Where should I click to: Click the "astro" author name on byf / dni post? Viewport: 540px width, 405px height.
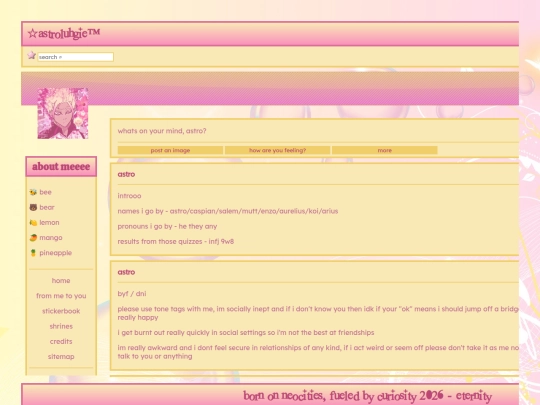click(x=126, y=272)
